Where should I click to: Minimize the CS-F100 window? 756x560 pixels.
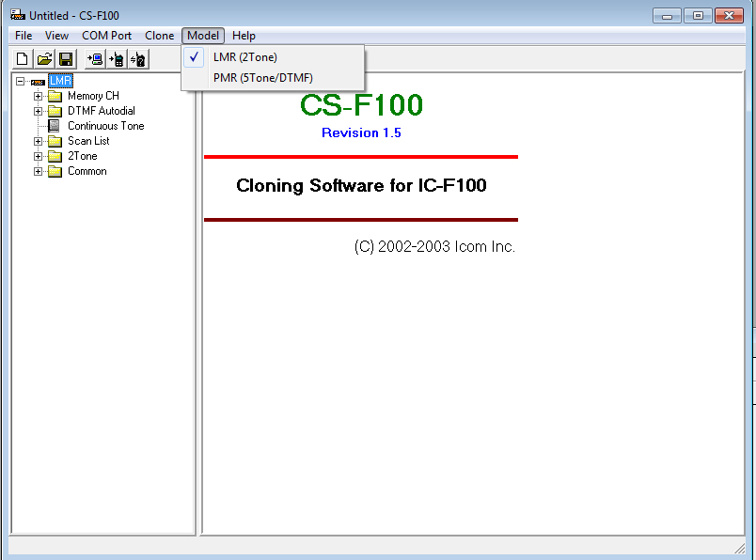(x=667, y=16)
